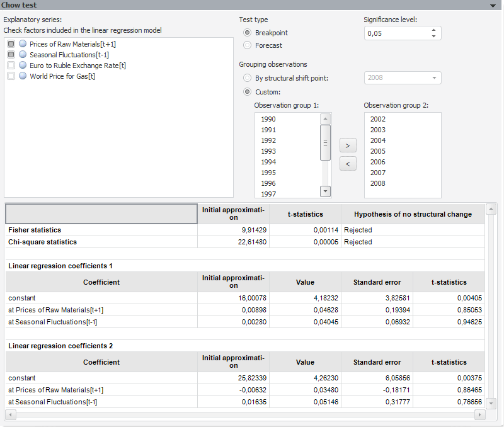504x427 pixels.
Task: Collapse the Chow test panel
Action: tap(493, 5)
